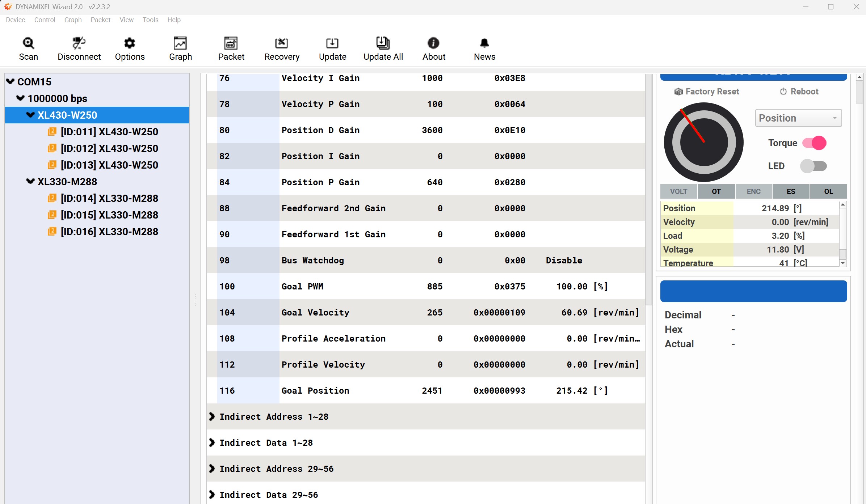Screen dimensions: 866x504
Task: Click the Update All icon
Action: [x=383, y=43]
